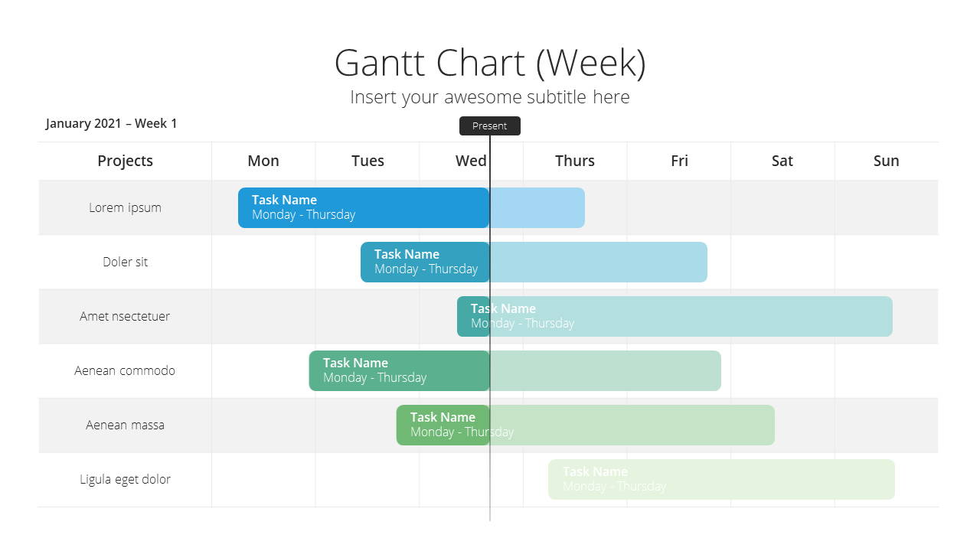Click the Wed column header
Screen dimensions: 980x551
pos(471,161)
